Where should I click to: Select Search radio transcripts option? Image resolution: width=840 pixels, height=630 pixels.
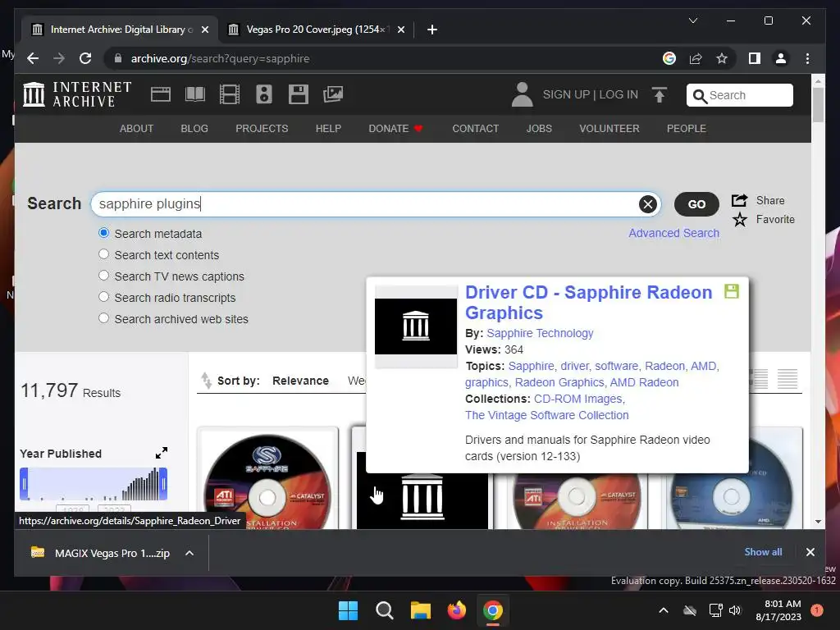click(x=103, y=297)
